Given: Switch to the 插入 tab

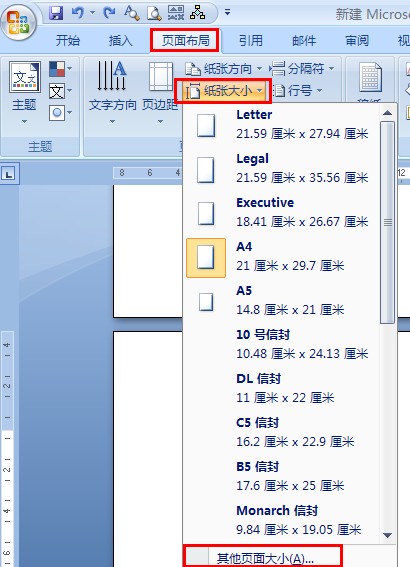Looking at the screenshot, I should (121, 40).
